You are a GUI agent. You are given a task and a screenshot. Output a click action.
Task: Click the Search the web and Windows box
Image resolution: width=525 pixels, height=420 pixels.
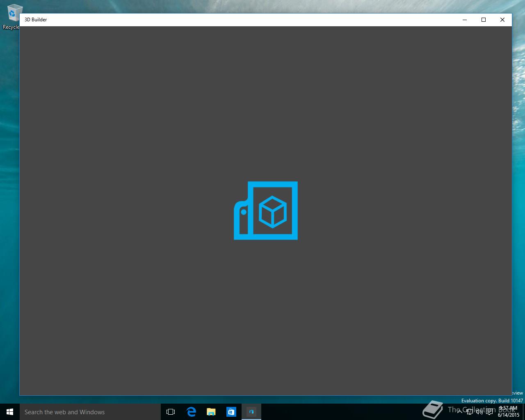tap(90, 412)
